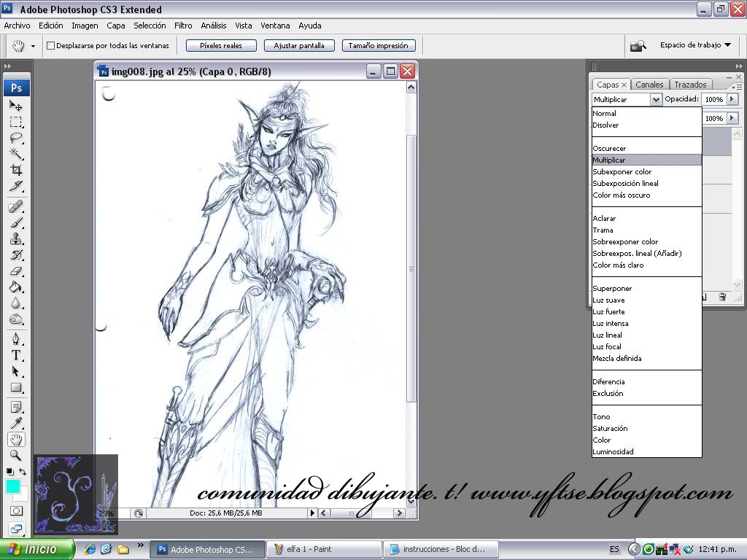The height and width of the screenshot is (560, 747).
Task: Select the Slice tool
Action: (x=16, y=186)
